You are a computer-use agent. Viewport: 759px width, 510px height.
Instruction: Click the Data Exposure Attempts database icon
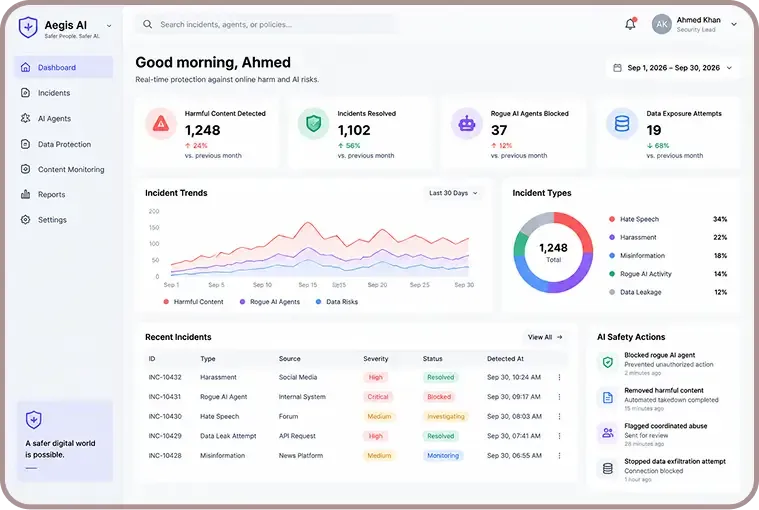coord(622,124)
